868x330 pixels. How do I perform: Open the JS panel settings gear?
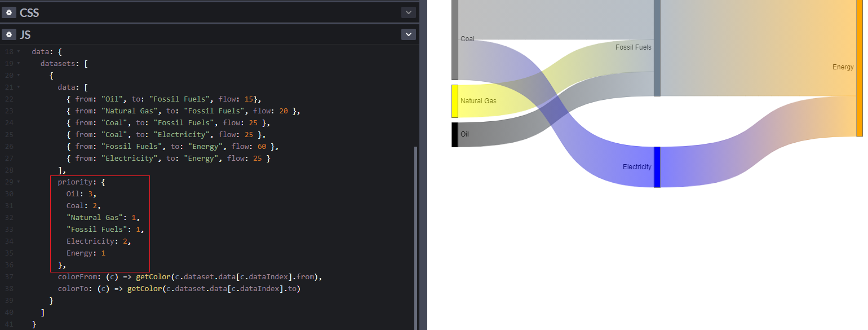tap(9, 34)
